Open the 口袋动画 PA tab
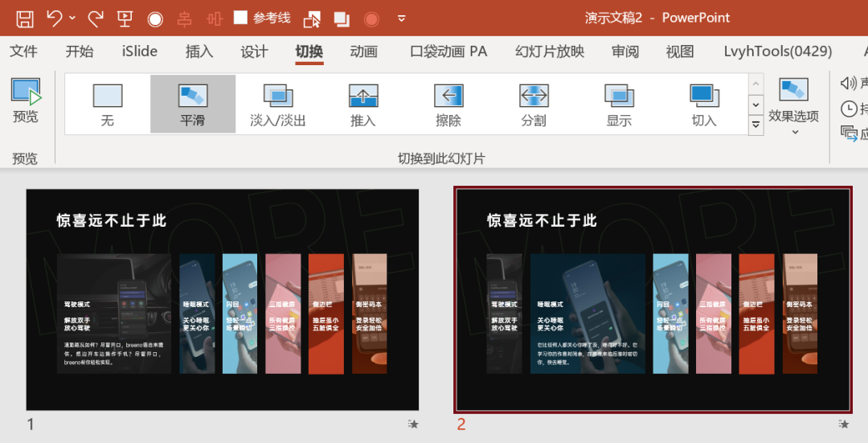 click(x=448, y=51)
